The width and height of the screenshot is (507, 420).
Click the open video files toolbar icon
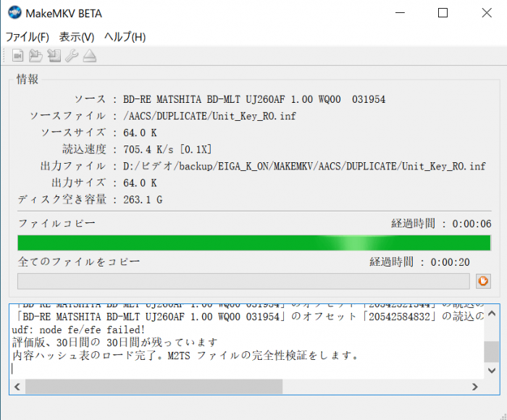coord(18,56)
